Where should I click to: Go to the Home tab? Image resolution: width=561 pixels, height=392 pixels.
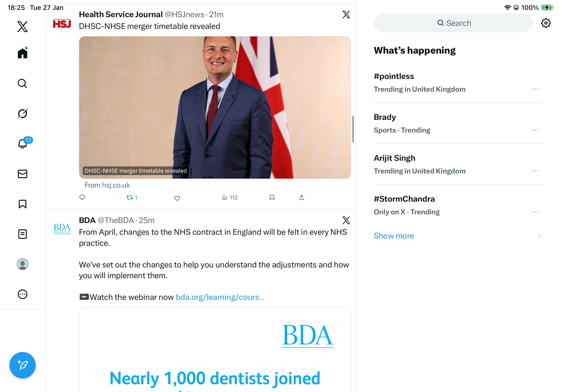pos(23,53)
